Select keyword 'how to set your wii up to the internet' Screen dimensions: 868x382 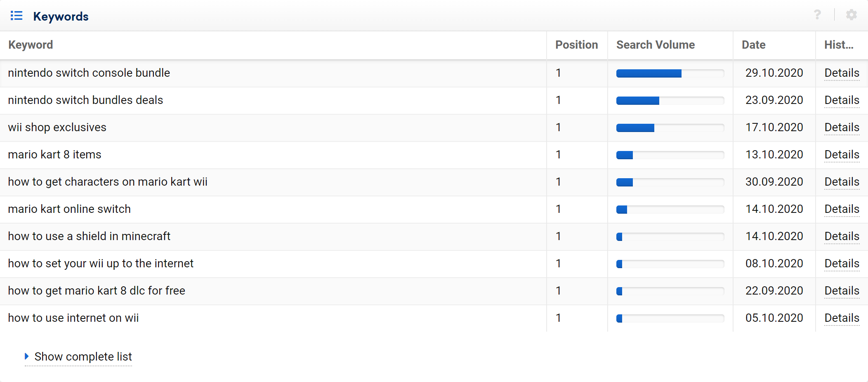pos(101,264)
